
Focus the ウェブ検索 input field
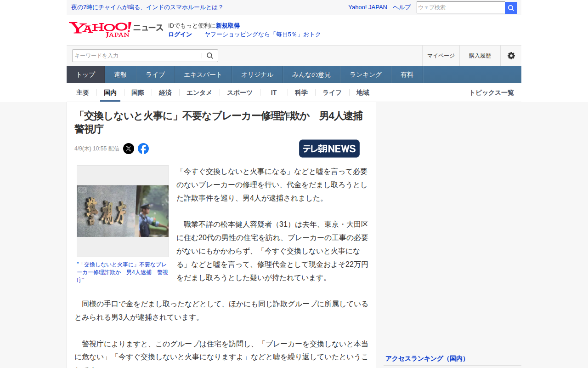(x=461, y=8)
